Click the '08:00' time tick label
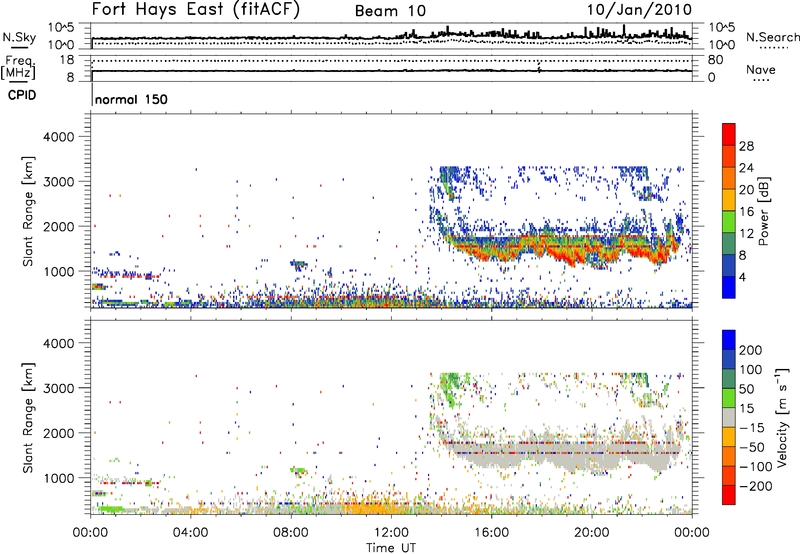 (x=291, y=533)
